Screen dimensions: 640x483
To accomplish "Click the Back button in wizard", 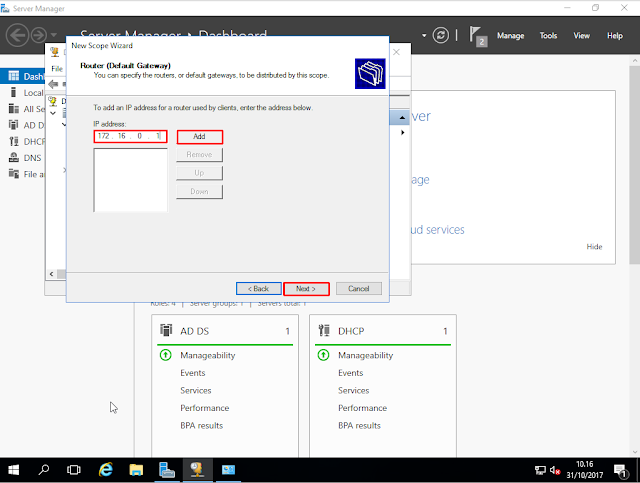I will coord(259,289).
